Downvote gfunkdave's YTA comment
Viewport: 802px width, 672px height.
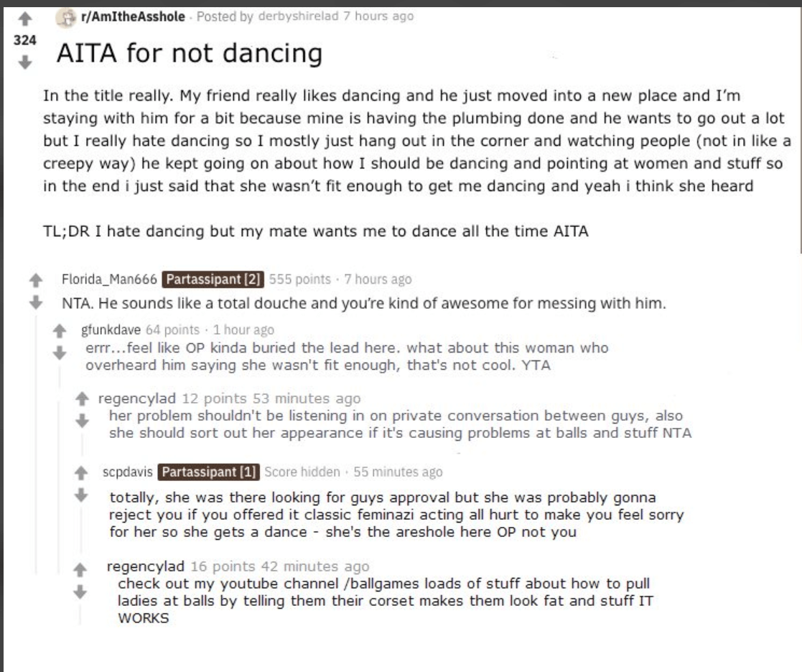(x=60, y=353)
